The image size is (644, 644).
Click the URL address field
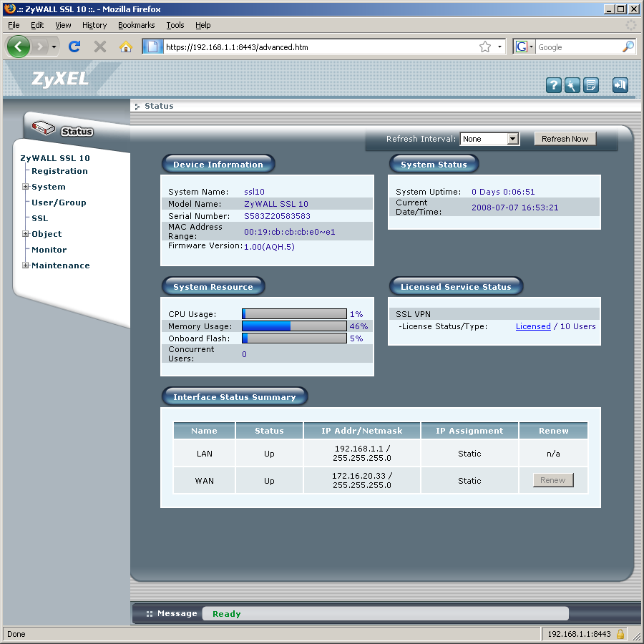320,47
